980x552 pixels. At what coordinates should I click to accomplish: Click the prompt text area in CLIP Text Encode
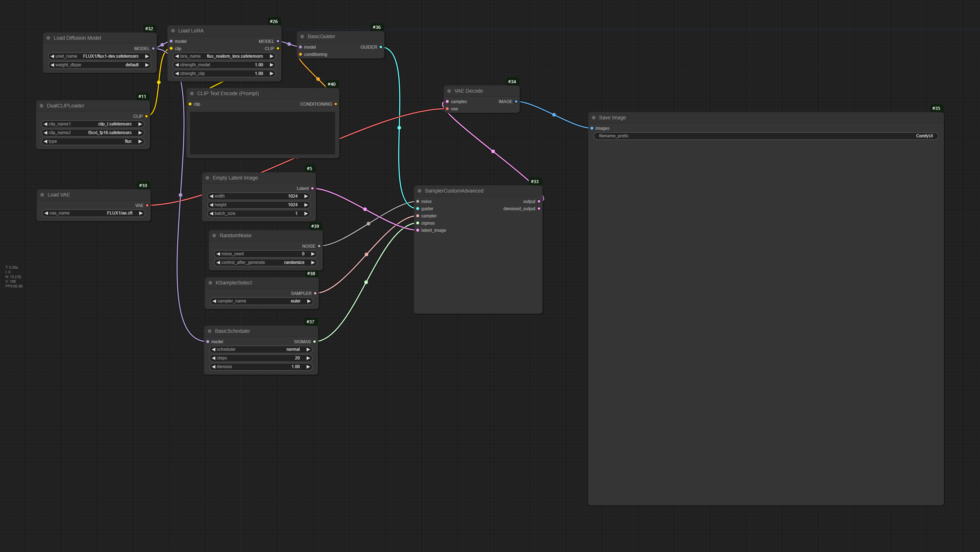pos(263,133)
